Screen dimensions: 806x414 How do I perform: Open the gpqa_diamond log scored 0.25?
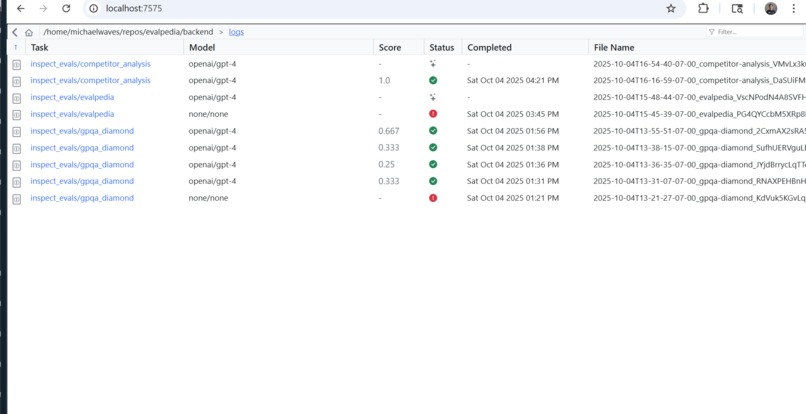tap(82, 165)
